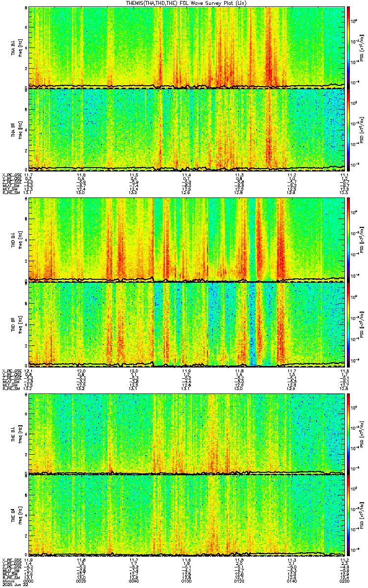Screen dimensions: 368x588
Task: Click the THA Bll spectrogram panel
Action: [186, 129]
